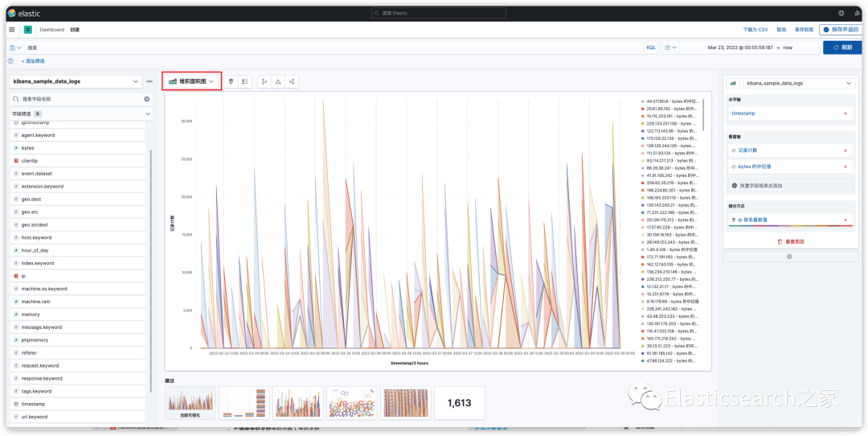Viewport: 868px width, 436px height.
Task: Remove the timestamp horizontal axis dimension
Action: coord(845,113)
